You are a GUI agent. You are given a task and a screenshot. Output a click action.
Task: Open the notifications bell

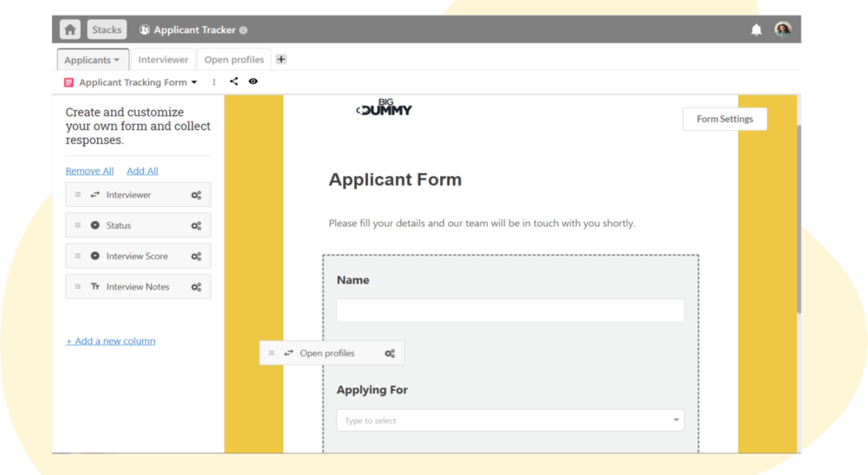click(756, 29)
